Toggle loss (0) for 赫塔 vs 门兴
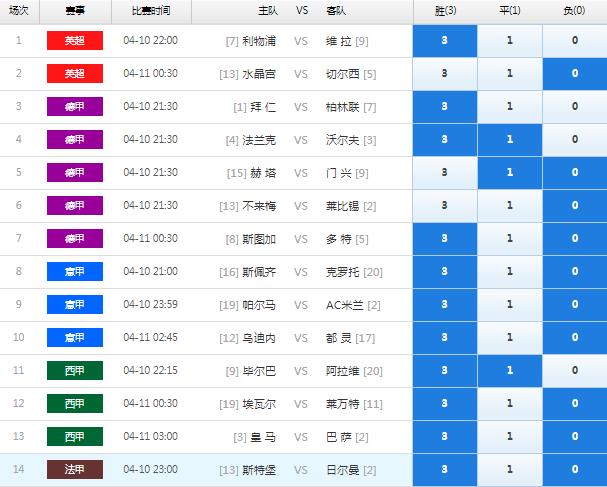The height and width of the screenshot is (487, 607). click(575, 173)
